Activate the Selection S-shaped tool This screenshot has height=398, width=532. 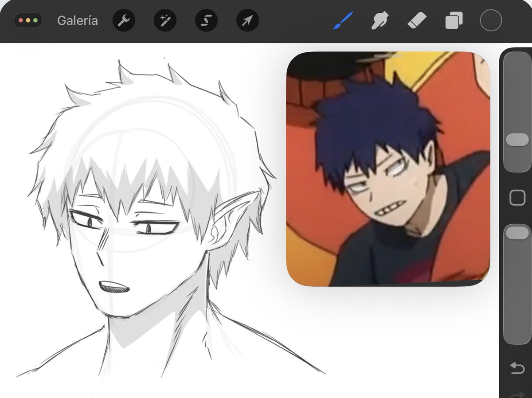pos(206,20)
